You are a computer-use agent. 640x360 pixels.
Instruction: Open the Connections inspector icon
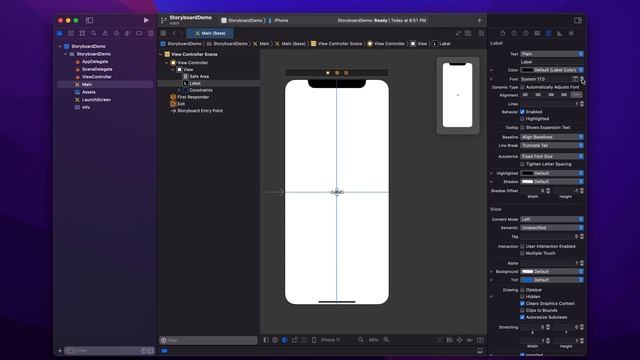tap(571, 33)
